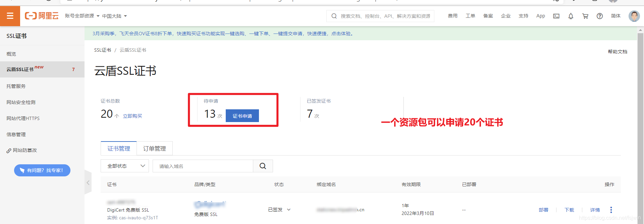Open 费用 in the top menu

(452, 16)
